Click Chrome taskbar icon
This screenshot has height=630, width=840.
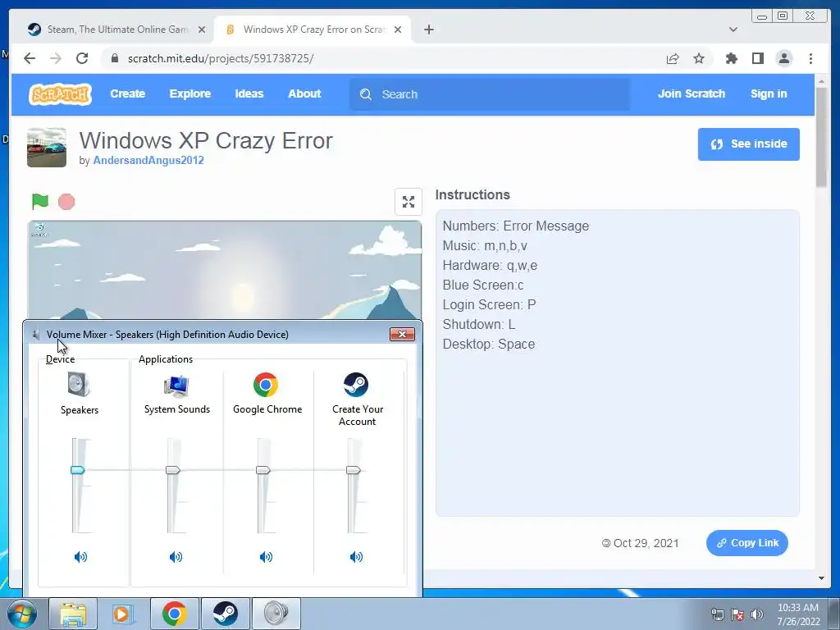click(175, 614)
